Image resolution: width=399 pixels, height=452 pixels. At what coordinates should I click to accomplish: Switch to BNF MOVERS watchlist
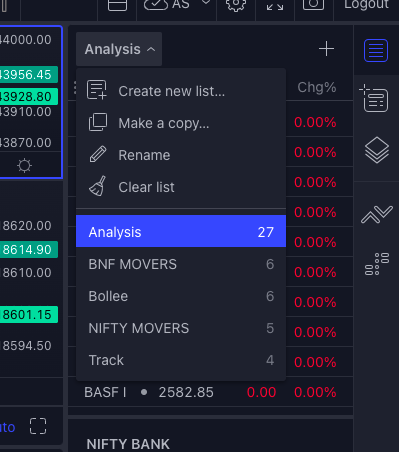point(181,264)
